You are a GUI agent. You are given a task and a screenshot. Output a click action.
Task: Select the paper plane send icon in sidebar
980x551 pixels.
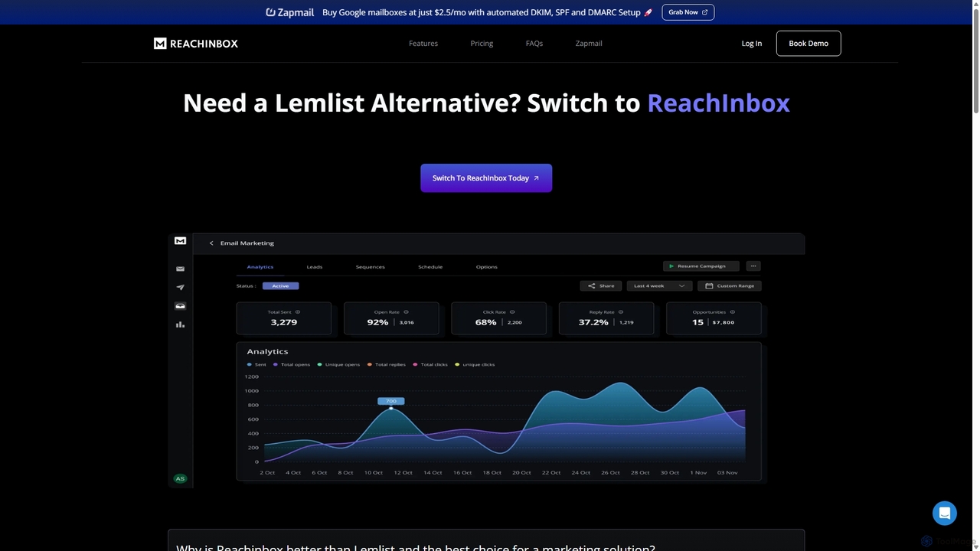(x=180, y=287)
